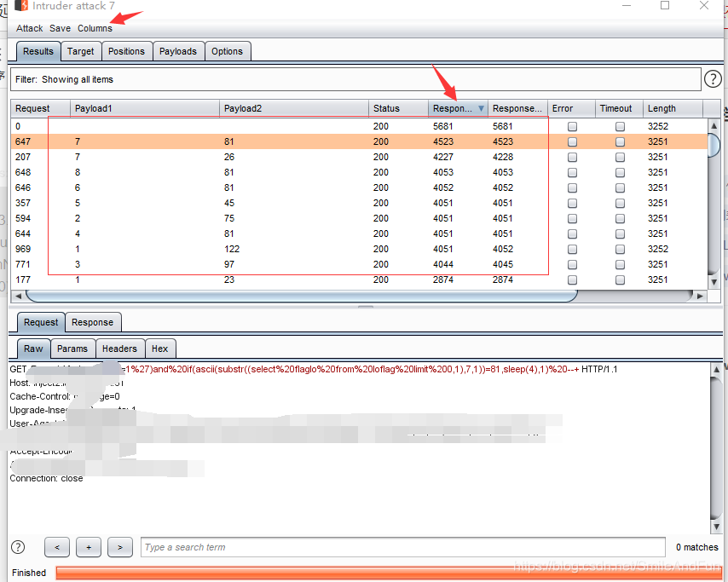Click the results horizontal scrollbar thumb

point(302,296)
